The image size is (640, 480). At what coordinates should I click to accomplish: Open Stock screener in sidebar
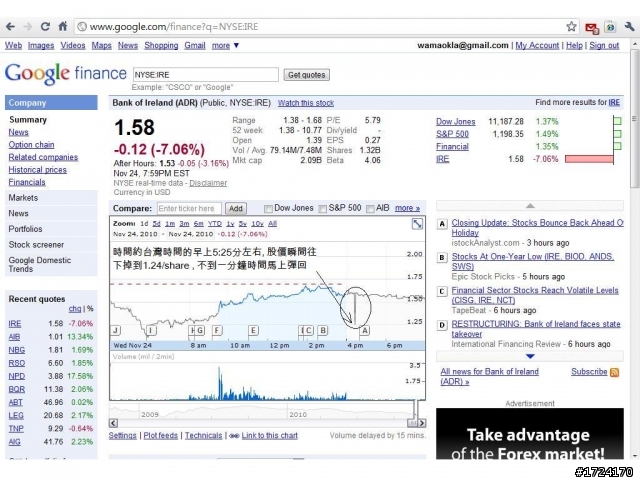click(x=51, y=245)
